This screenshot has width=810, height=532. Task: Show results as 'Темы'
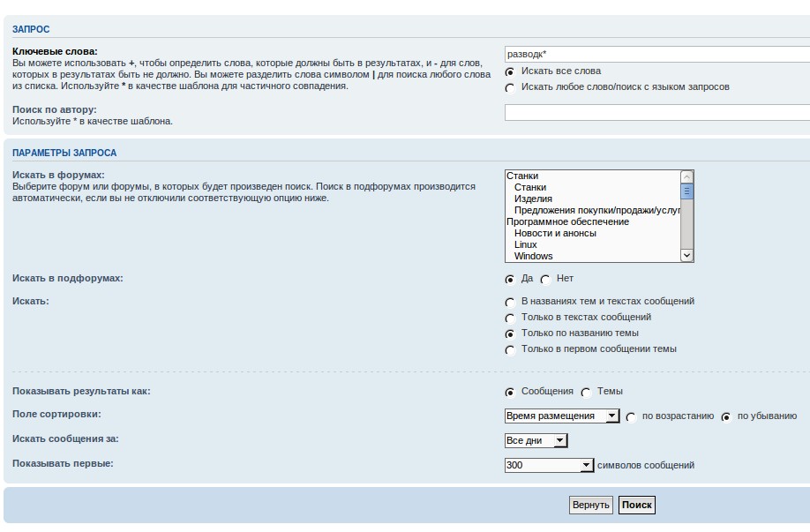tap(586, 393)
